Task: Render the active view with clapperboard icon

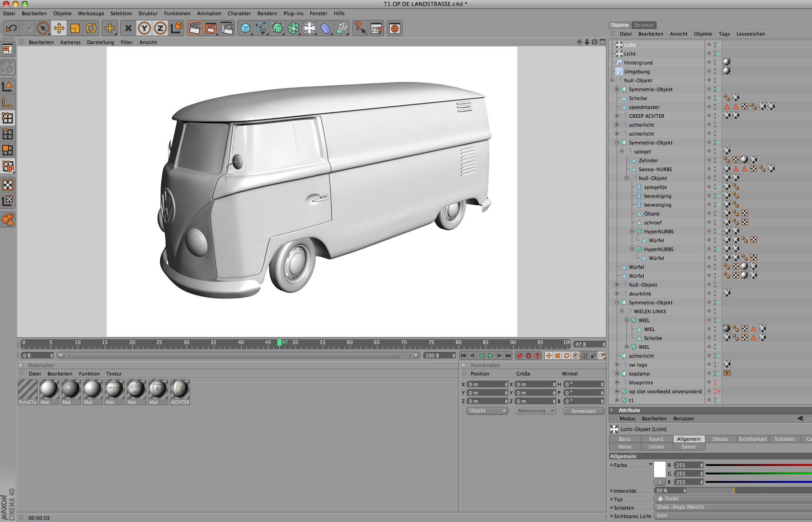Action: [194, 28]
